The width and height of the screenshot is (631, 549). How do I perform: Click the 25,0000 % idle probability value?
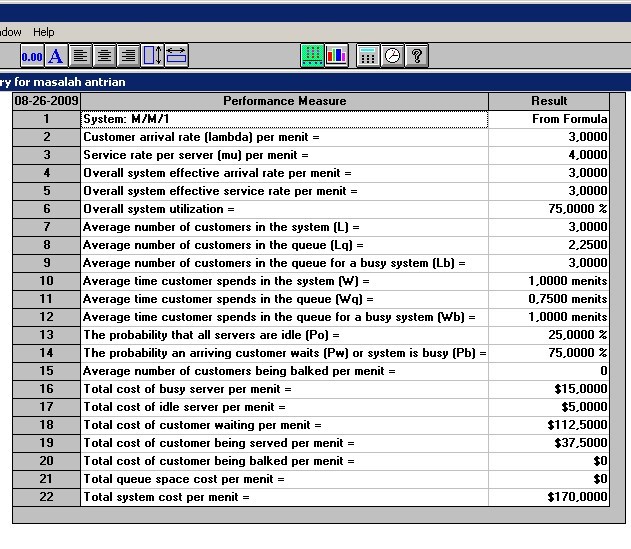click(x=549, y=335)
